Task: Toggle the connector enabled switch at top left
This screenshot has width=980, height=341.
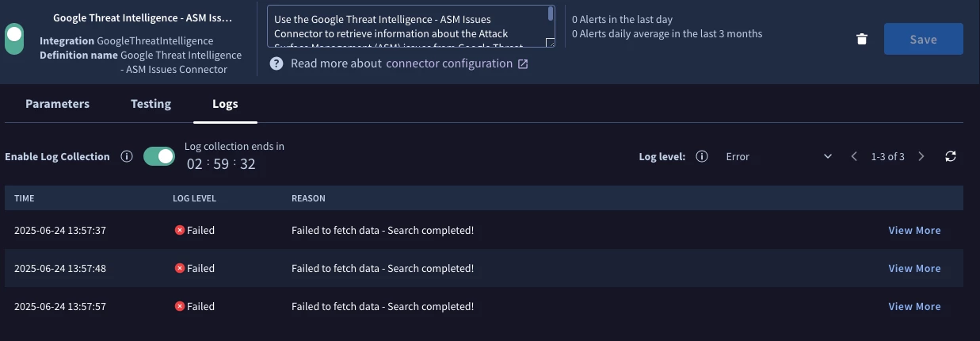Action: coord(14,39)
